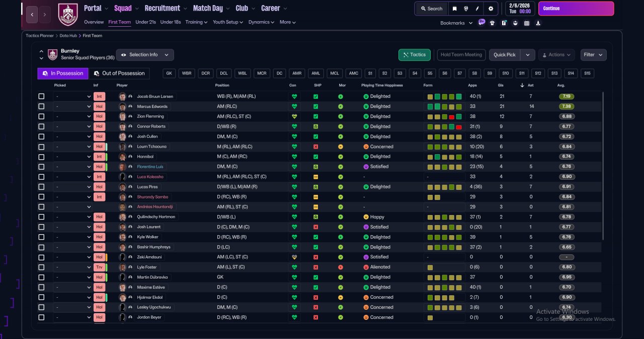Click Martin Dúbravka's green morale icon
Viewport: 644px width, 339px height.
pyautogui.click(x=341, y=277)
